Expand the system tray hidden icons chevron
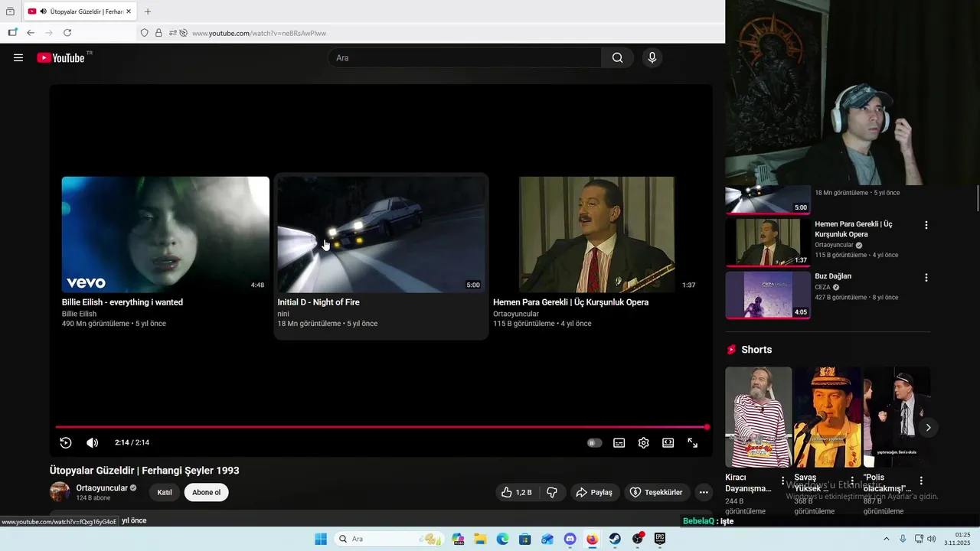 (x=887, y=539)
